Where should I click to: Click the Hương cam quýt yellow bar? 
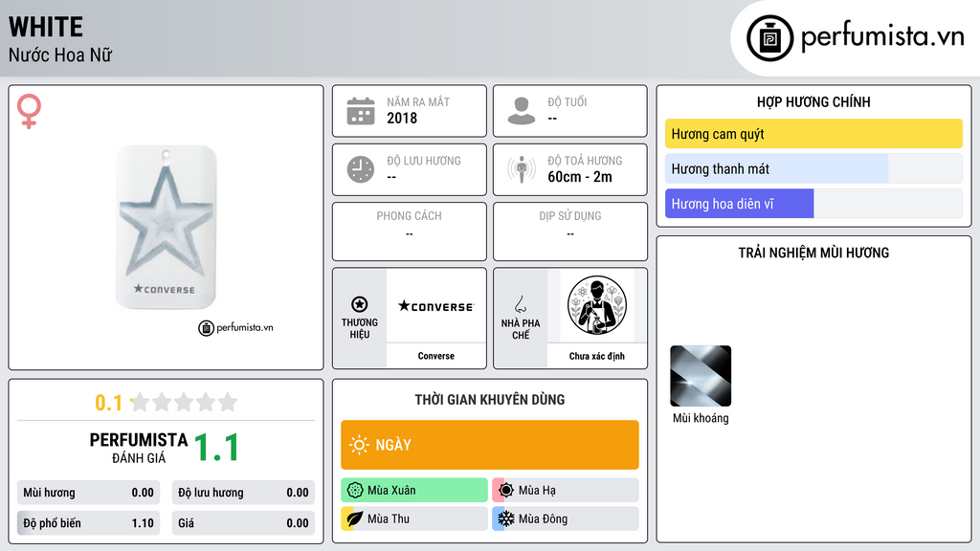(813, 134)
